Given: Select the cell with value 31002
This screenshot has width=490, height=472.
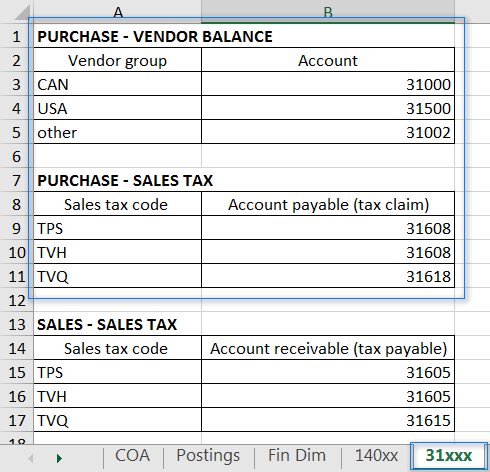Looking at the screenshot, I should [x=328, y=132].
